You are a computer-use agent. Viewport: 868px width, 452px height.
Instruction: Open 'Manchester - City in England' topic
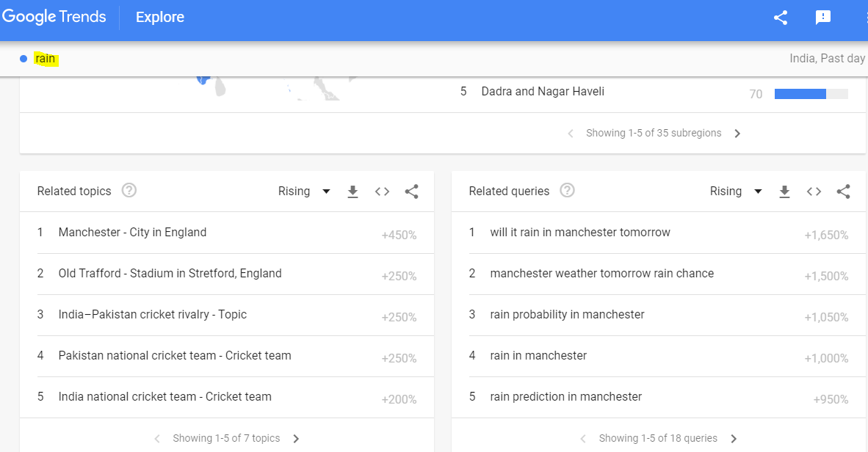pos(132,233)
